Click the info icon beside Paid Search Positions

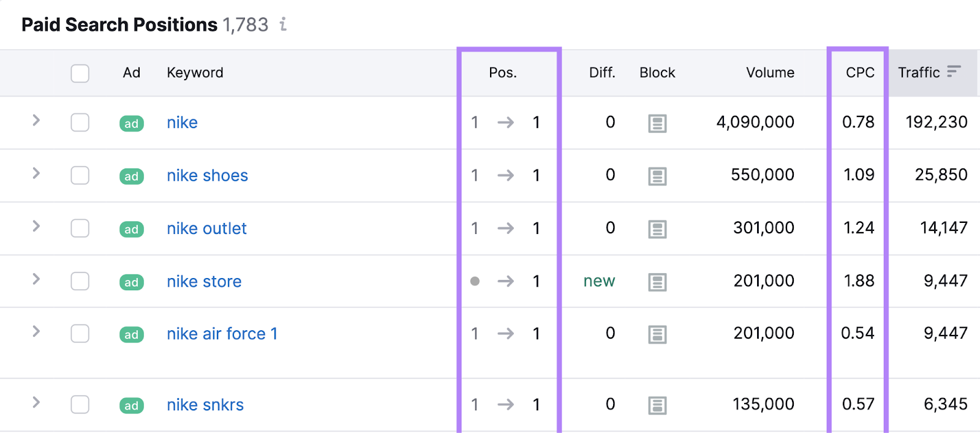pos(283,24)
